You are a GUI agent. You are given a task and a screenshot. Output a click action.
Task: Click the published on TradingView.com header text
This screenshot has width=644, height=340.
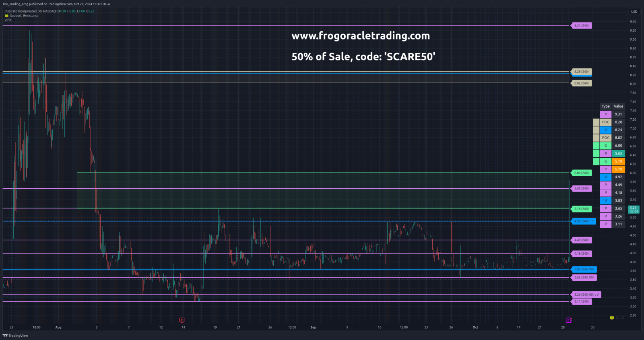[56, 4]
